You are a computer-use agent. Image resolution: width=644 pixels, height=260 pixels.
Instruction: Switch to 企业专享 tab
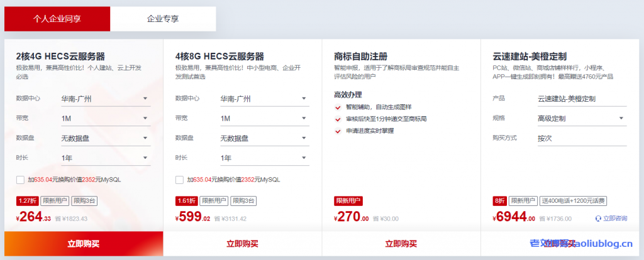point(163,19)
